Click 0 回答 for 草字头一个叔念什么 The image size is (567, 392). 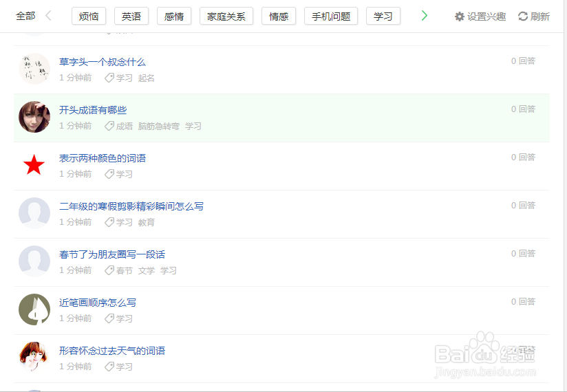(523, 61)
